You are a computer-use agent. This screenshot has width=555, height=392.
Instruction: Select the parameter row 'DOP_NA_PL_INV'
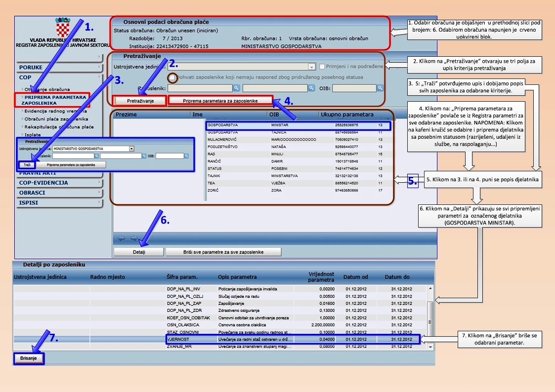220,289
